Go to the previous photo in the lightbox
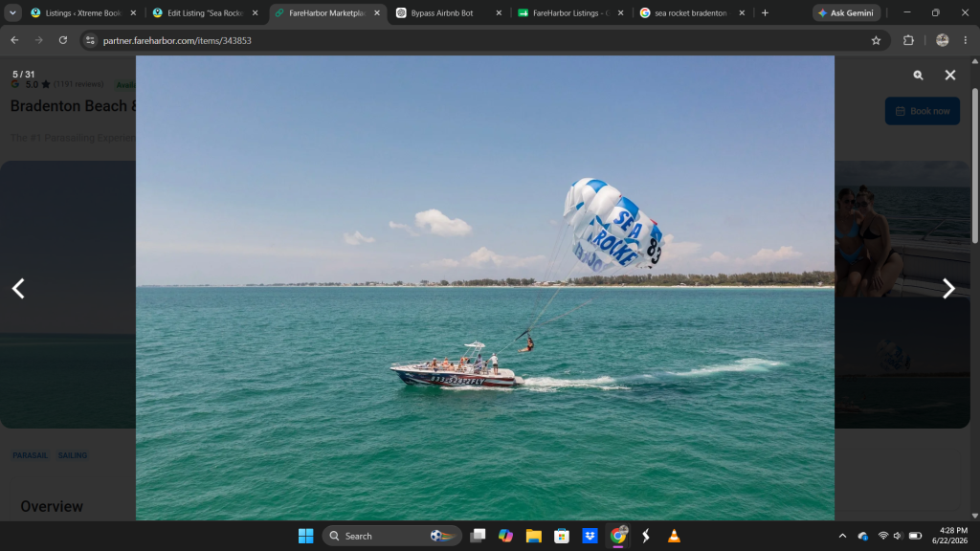 18,289
